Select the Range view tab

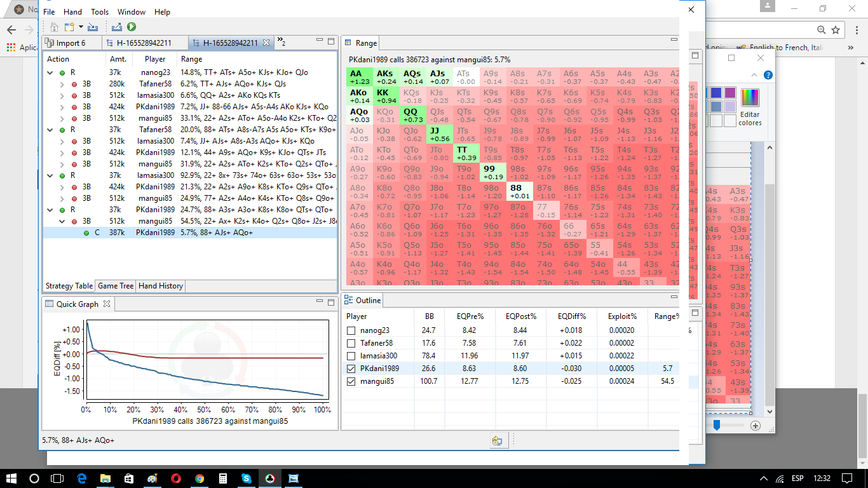[x=361, y=43]
